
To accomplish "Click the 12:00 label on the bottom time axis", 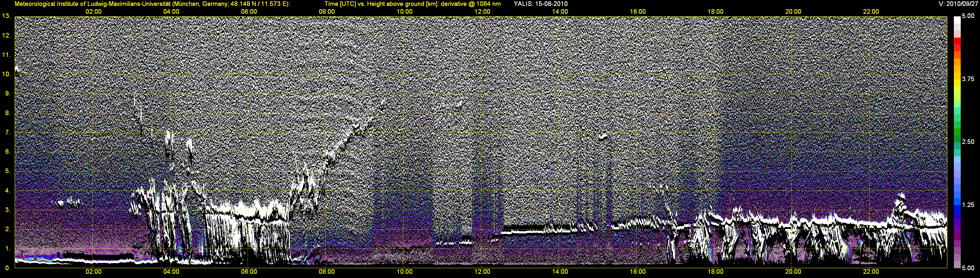I will pos(482,272).
